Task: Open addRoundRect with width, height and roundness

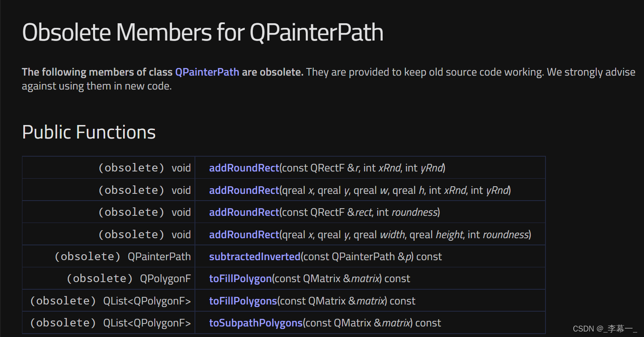Action: tap(244, 235)
